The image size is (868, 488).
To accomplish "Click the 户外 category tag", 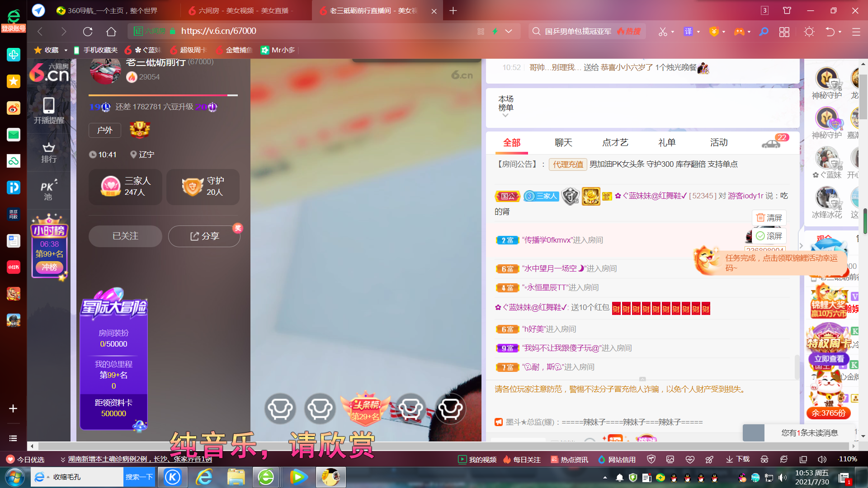I will [105, 130].
